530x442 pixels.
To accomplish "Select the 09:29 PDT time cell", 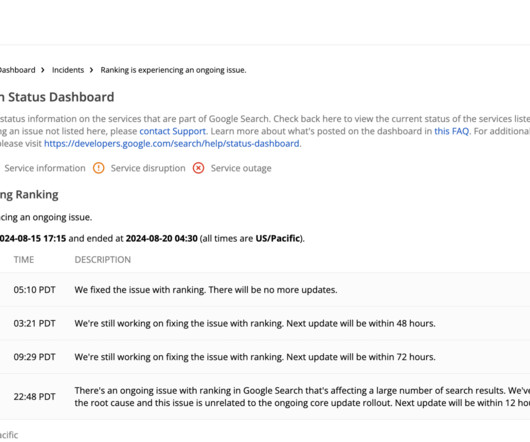I will tap(34, 357).
